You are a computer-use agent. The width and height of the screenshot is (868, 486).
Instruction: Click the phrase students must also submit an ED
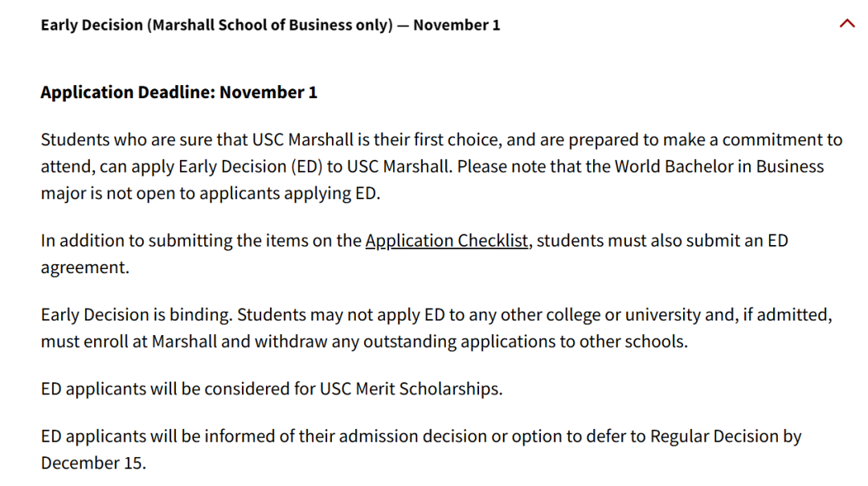tap(662, 241)
